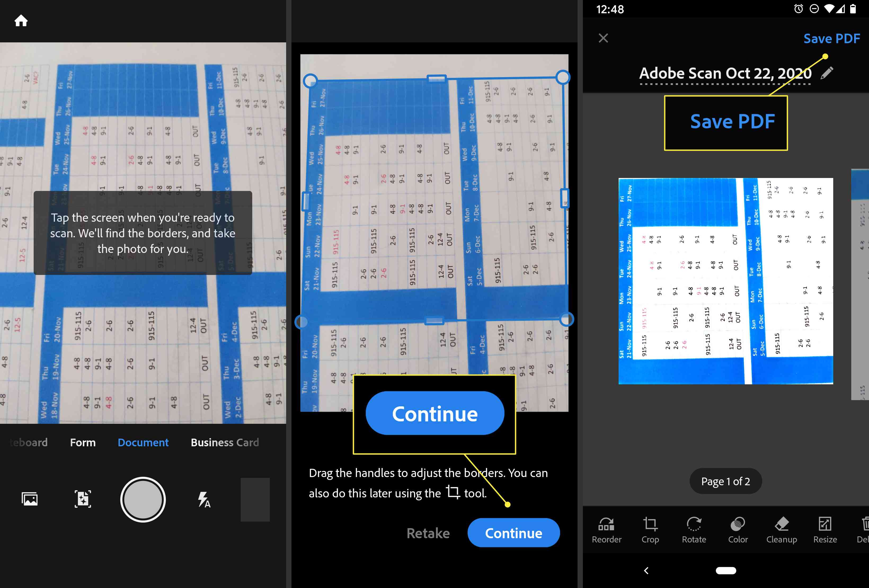Click the Continue button to proceed
The image size is (869, 588).
tap(435, 414)
